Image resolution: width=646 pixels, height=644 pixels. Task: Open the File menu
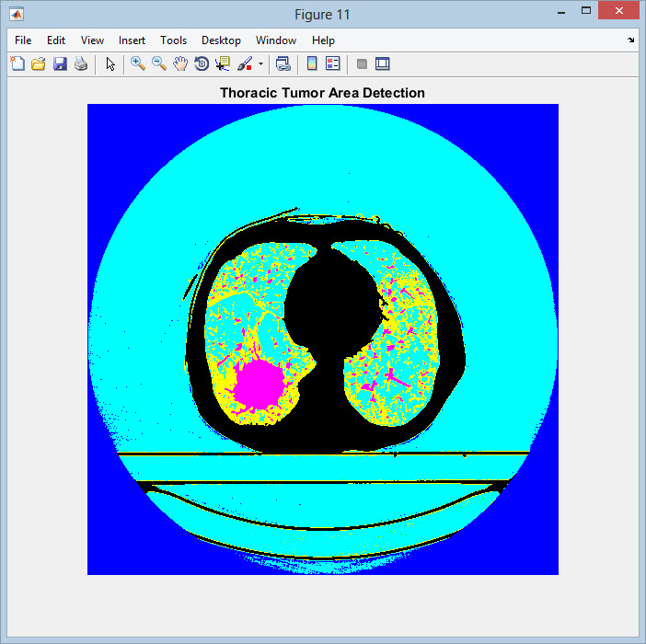(x=23, y=40)
